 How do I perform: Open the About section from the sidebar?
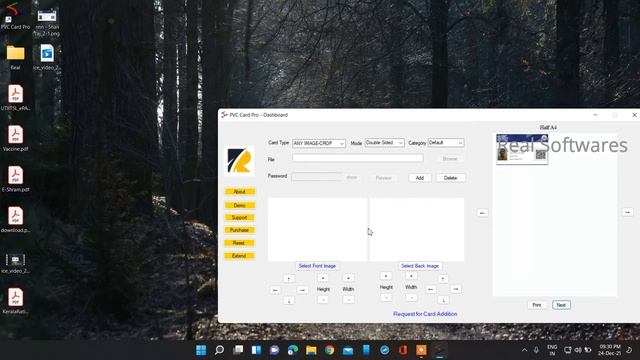(x=240, y=192)
